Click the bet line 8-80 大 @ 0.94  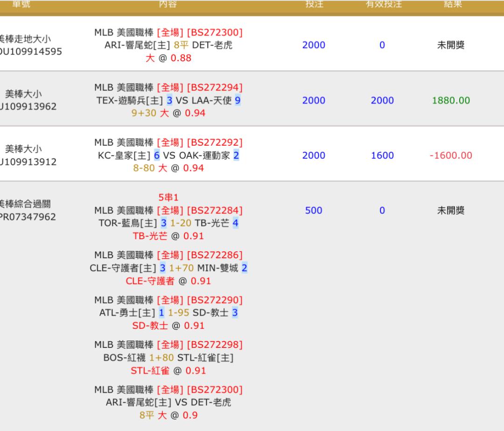tap(168, 168)
